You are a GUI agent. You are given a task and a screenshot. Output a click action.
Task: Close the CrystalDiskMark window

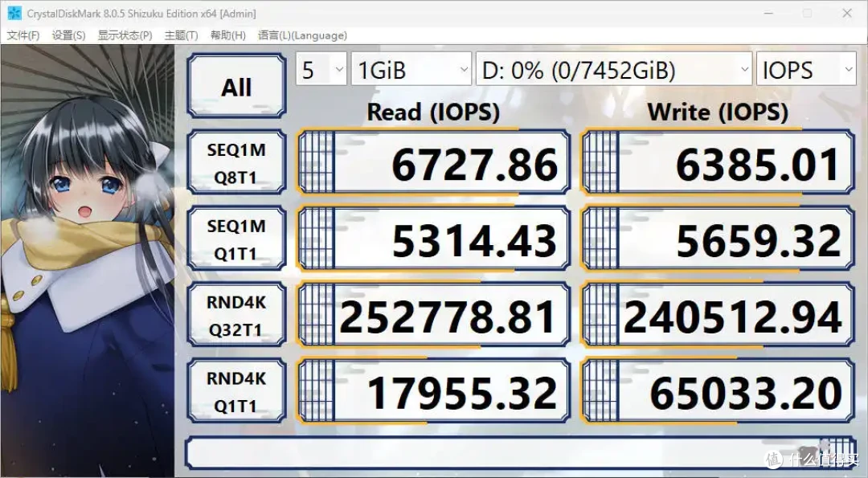847,14
